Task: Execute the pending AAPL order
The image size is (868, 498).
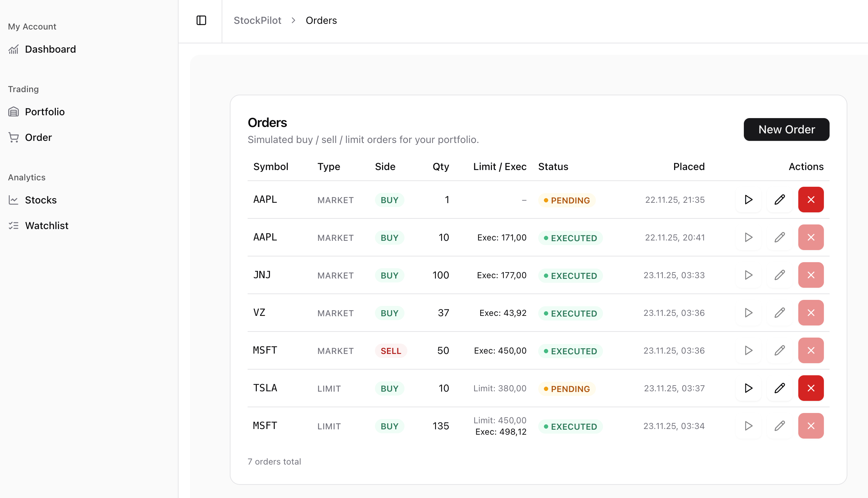Action: pos(748,200)
